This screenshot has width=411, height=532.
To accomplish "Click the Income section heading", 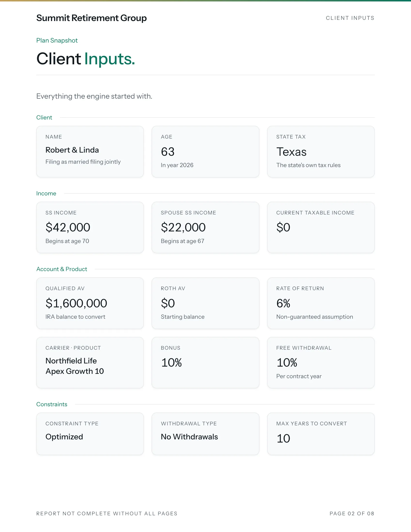I will click(x=46, y=193).
